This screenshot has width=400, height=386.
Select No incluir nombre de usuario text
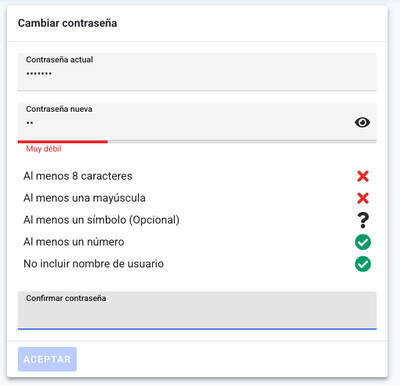[x=93, y=264]
